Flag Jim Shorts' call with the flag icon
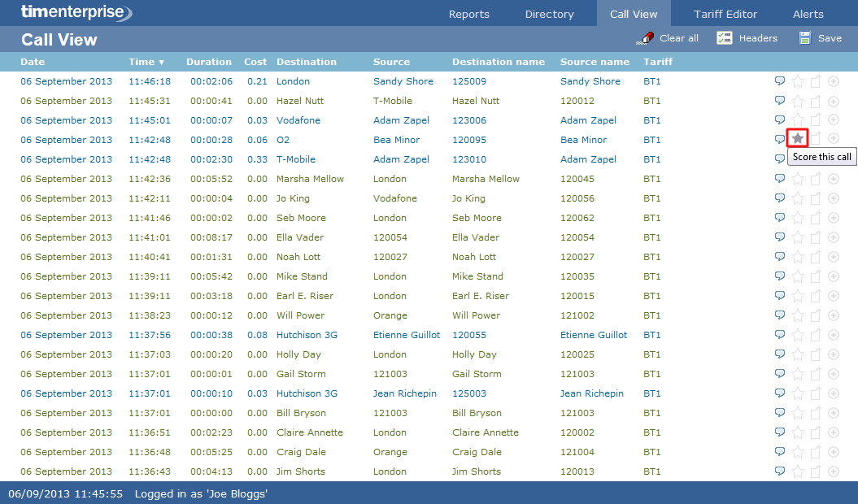 (x=815, y=471)
